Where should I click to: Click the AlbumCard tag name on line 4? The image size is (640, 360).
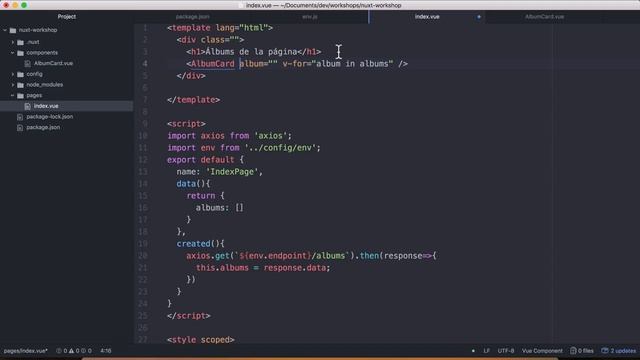(213, 64)
